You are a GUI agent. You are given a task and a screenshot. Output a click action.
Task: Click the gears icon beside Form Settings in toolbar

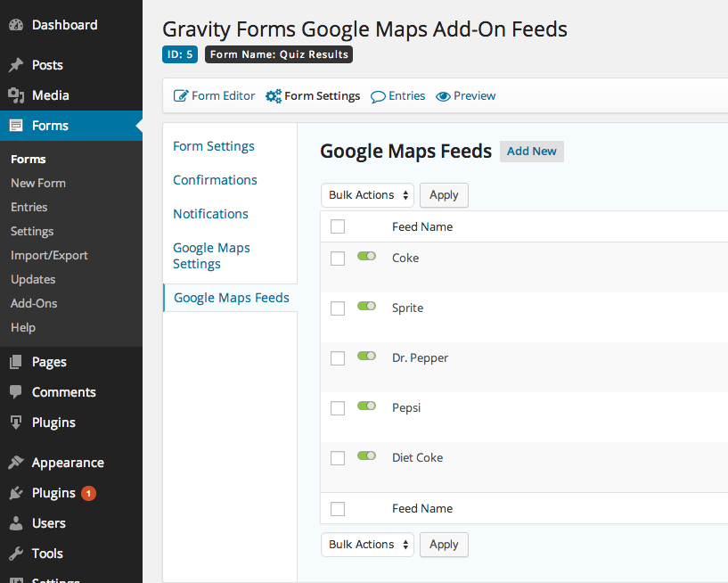click(x=274, y=95)
